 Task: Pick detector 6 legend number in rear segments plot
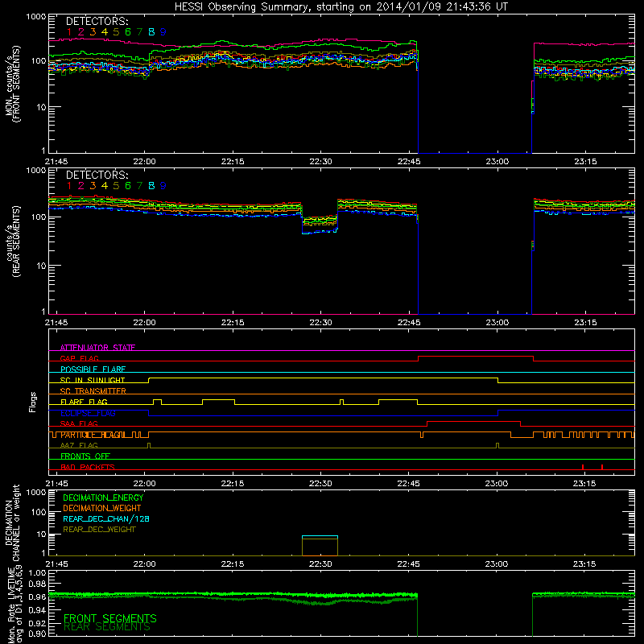[x=128, y=186]
